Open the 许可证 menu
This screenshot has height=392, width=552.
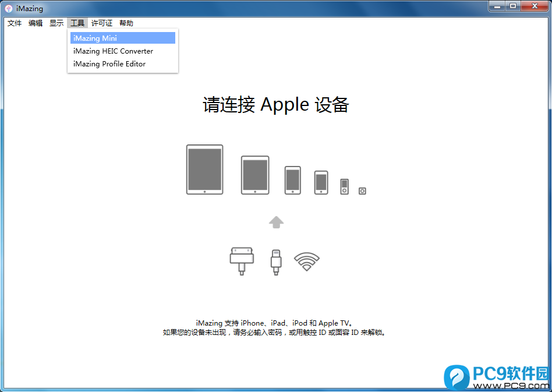(102, 23)
